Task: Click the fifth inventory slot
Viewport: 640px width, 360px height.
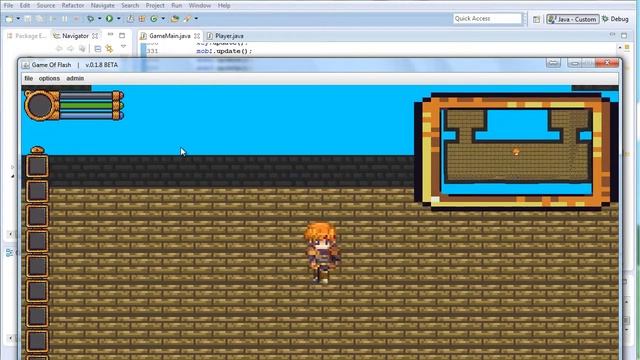Action: [x=37, y=266]
